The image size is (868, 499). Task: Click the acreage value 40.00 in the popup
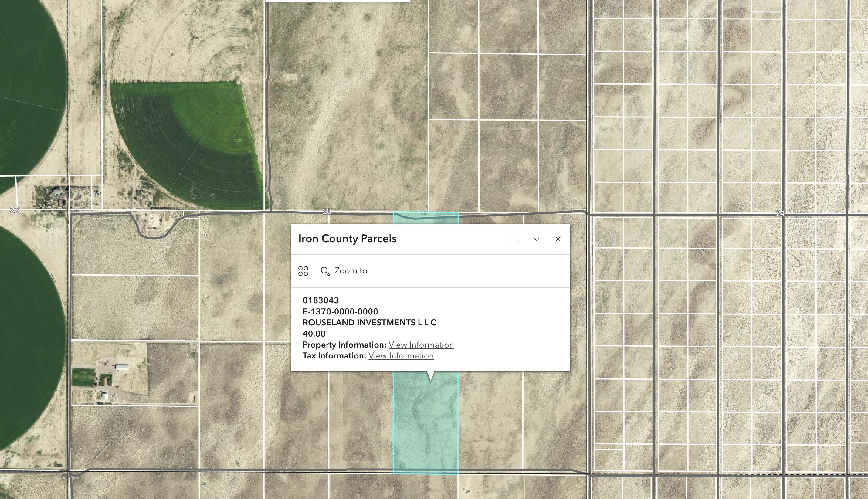coord(314,334)
